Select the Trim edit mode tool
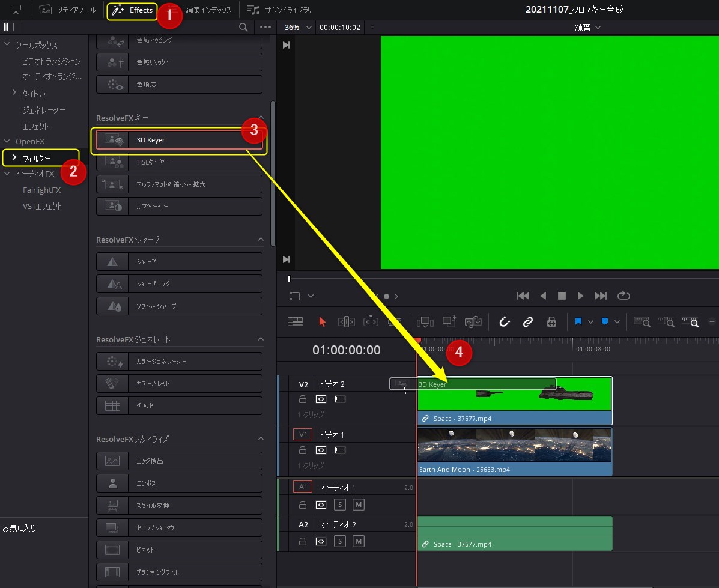Image resolution: width=719 pixels, height=588 pixels. tap(346, 321)
